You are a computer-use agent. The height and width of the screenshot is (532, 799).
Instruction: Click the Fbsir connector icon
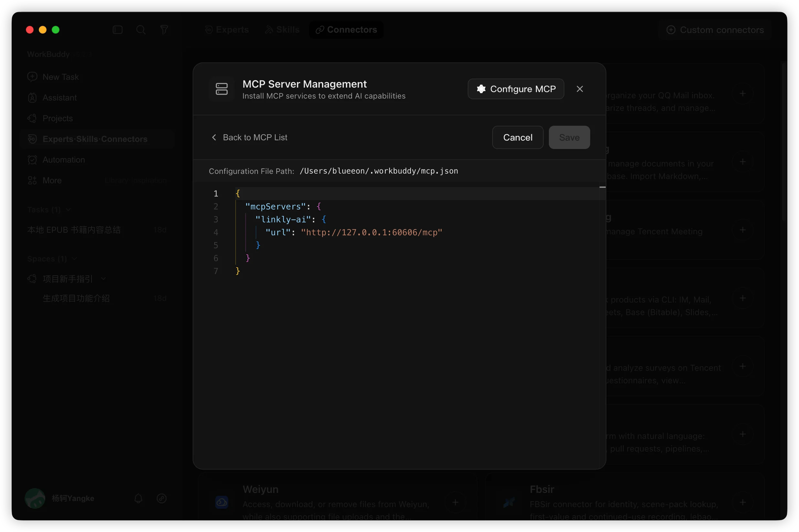pyautogui.click(x=509, y=503)
